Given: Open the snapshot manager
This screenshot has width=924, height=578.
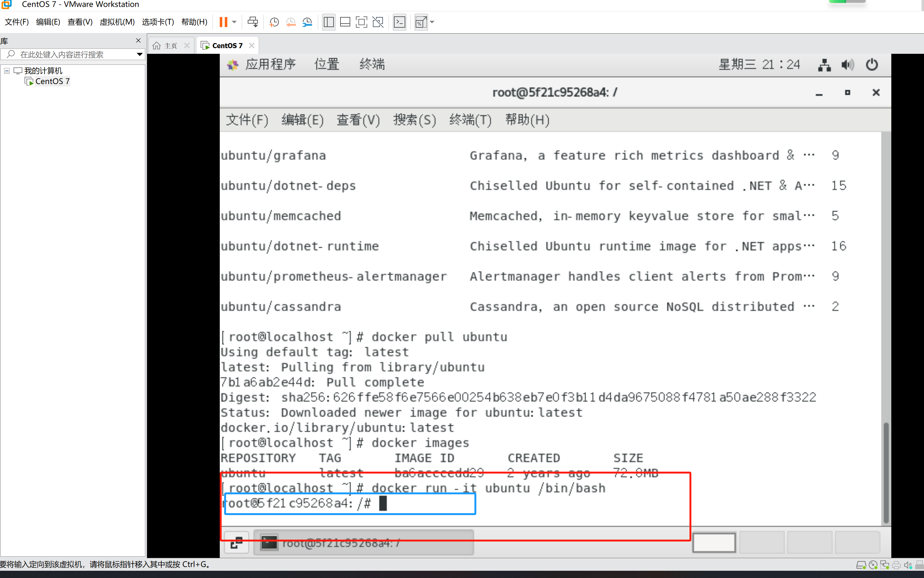Looking at the screenshot, I should (x=307, y=22).
